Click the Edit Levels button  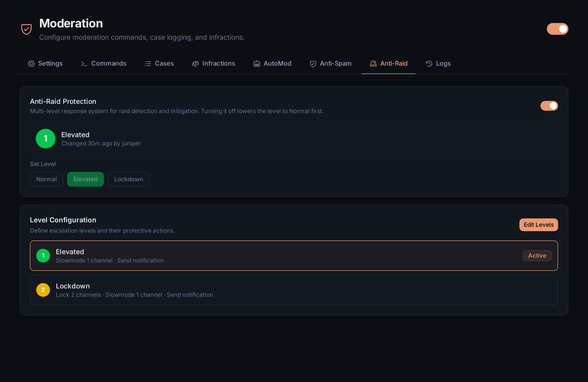(538, 225)
